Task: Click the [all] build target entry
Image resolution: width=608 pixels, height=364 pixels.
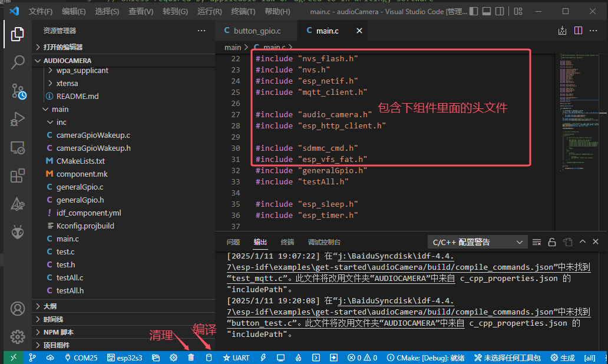Action: tap(589, 358)
